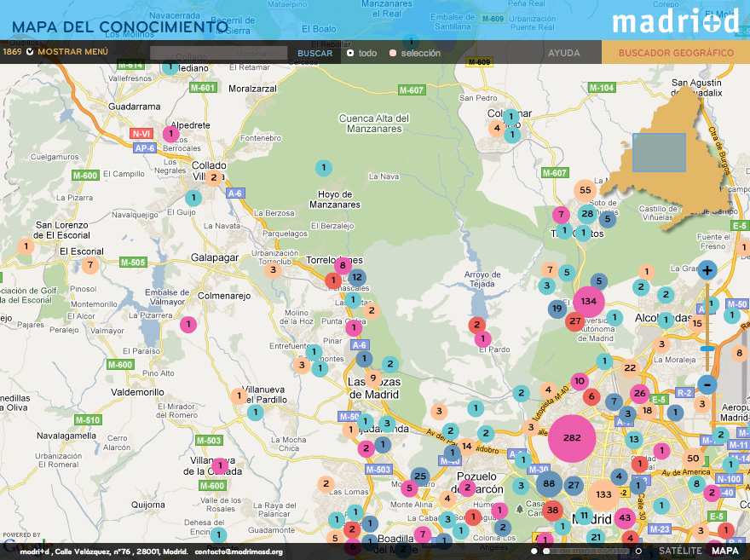Open the red 38 cluster marker
The width and height of the screenshot is (750, 560).
tap(552, 510)
